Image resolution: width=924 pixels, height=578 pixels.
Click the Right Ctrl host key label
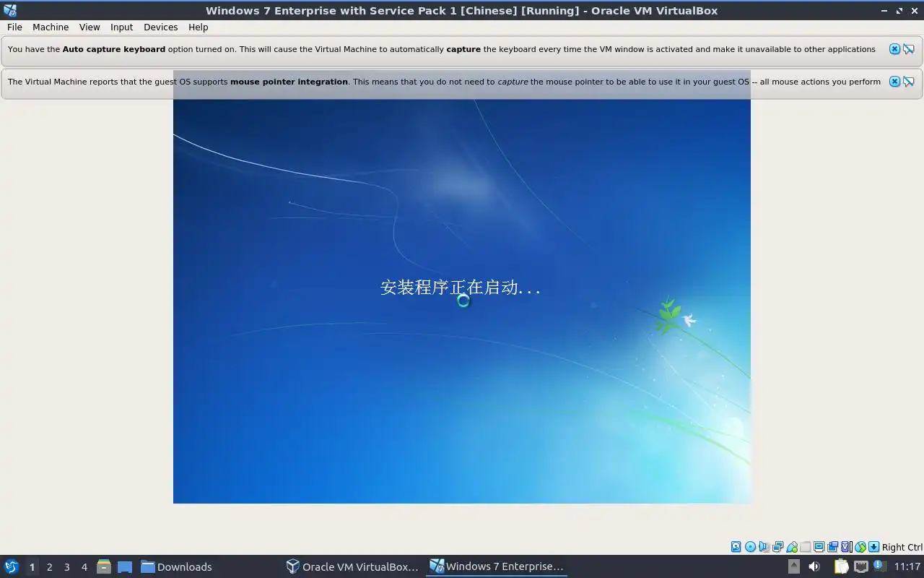point(902,547)
